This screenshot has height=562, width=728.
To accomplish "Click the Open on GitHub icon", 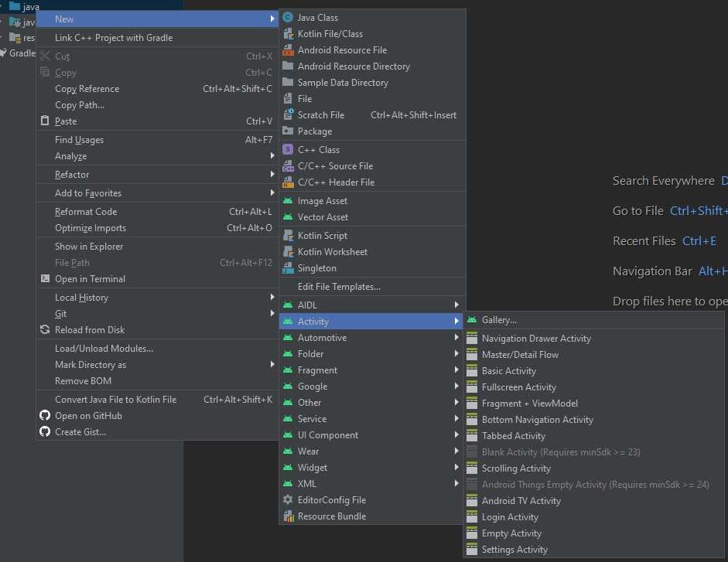I will [x=45, y=415].
